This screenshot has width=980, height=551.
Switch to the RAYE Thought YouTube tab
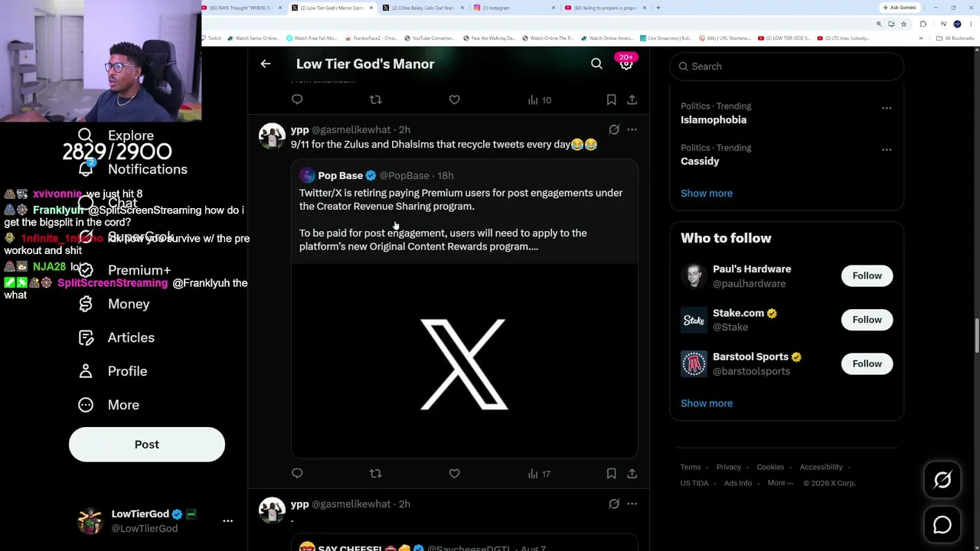click(242, 8)
